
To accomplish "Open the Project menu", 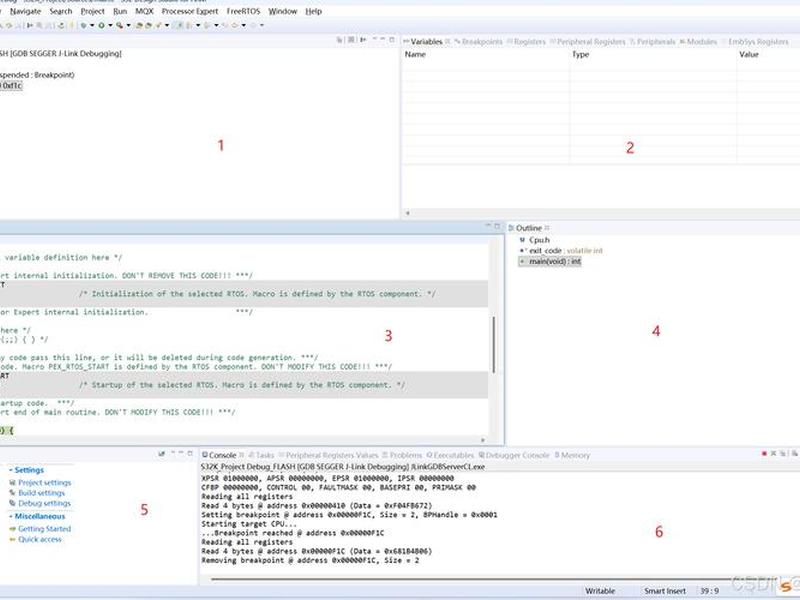I will click(92, 11).
